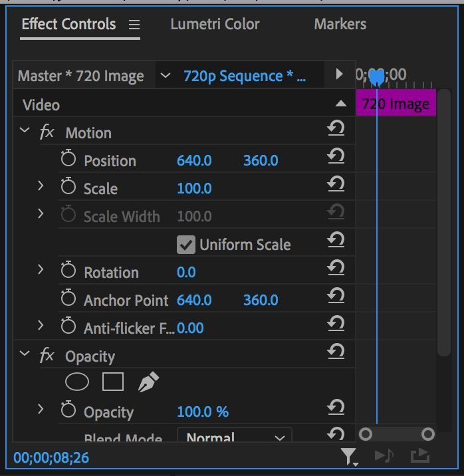Collapse Video section triangle
This screenshot has height=476, width=464.
click(341, 104)
